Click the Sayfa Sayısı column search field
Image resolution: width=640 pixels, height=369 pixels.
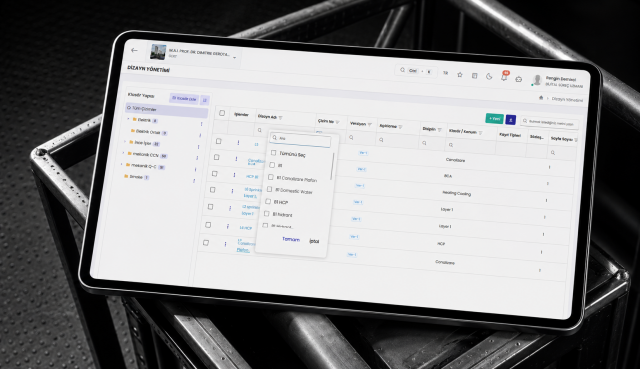pyautogui.click(x=562, y=153)
